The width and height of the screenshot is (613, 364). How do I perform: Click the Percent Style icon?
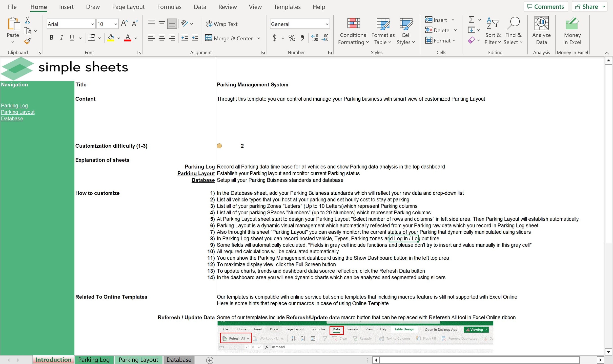292,38
